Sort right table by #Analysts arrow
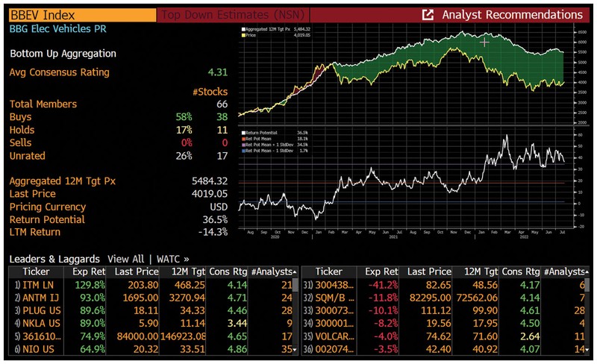 587,272
